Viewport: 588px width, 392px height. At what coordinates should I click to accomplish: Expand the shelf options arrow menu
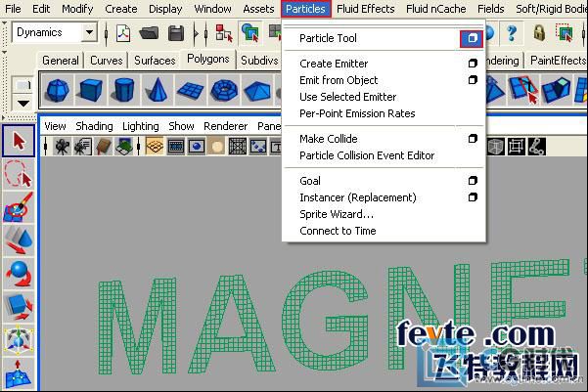tap(22, 101)
